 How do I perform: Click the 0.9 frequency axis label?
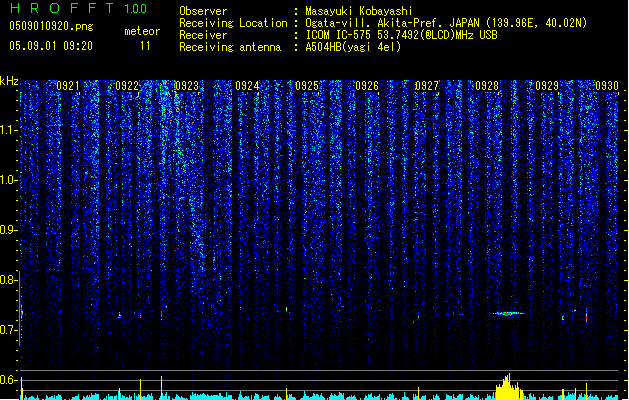tap(8, 230)
